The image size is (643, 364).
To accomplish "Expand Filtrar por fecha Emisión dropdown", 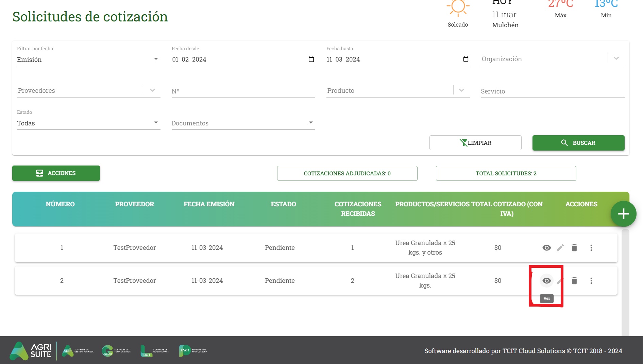I will (88, 59).
